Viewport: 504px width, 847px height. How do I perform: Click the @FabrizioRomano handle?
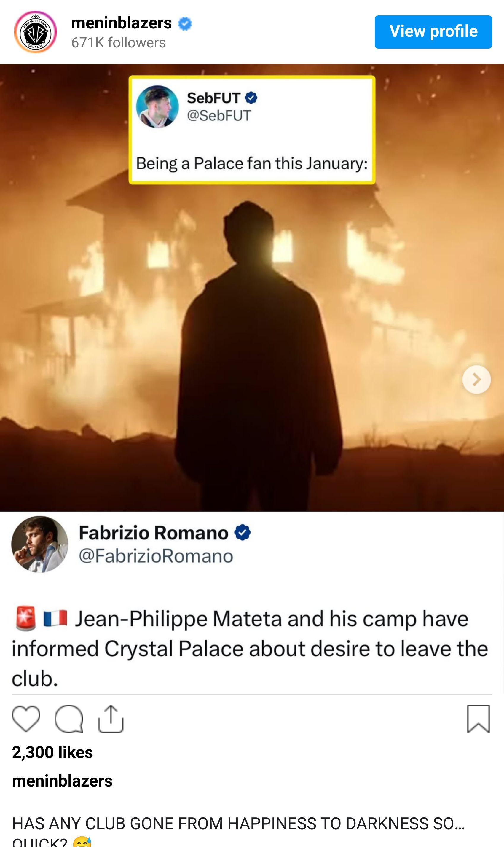[x=156, y=556]
